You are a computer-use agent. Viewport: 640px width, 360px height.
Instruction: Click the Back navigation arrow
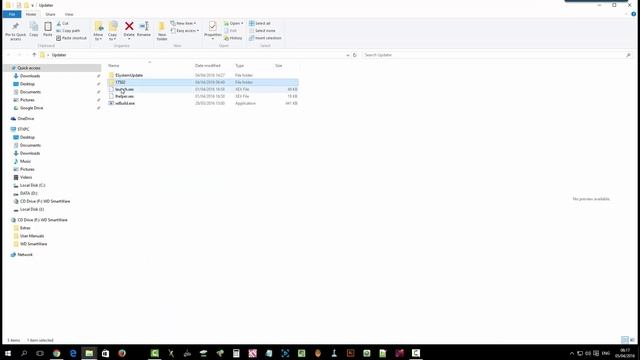point(9,55)
